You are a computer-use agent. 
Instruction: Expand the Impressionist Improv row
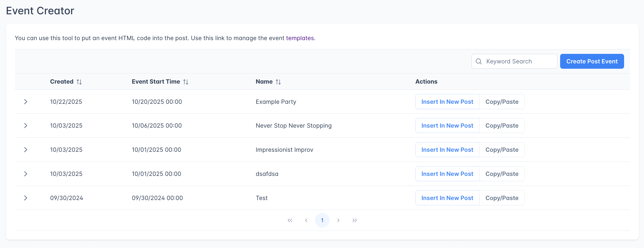[x=26, y=150]
